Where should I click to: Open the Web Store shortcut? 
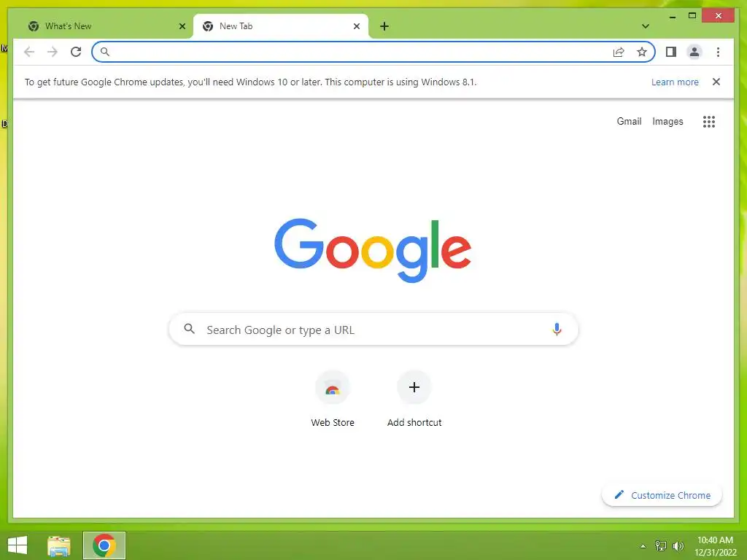pos(333,399)
